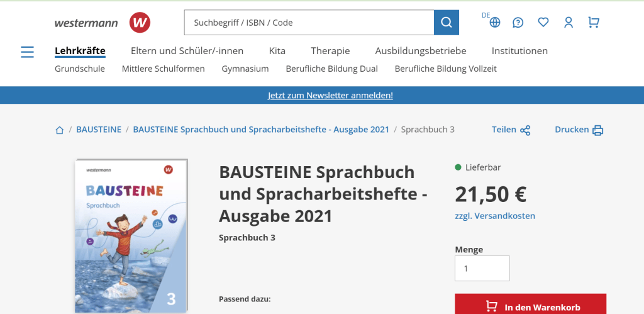Click the Lieferbar availability status
The height and width of the screenshot is (314, 644).
478,167
